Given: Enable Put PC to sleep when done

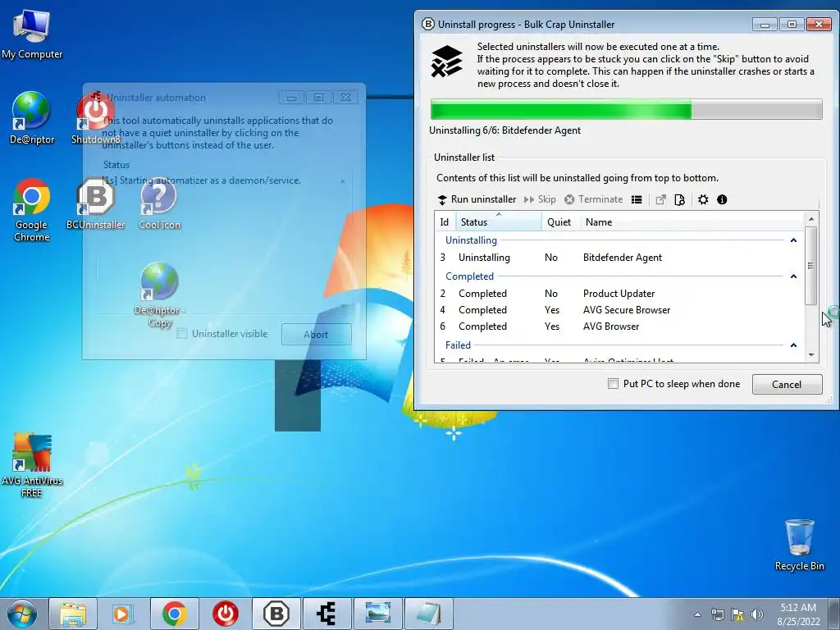Looking at the screenshot, I should pos(614,384).
